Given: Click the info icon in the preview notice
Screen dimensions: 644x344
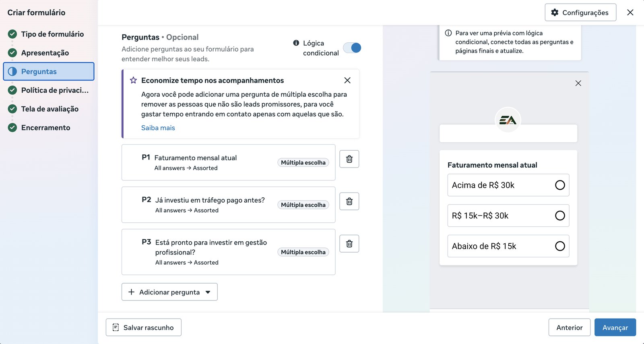Looking at the screenshot, I should coord(448,33).
